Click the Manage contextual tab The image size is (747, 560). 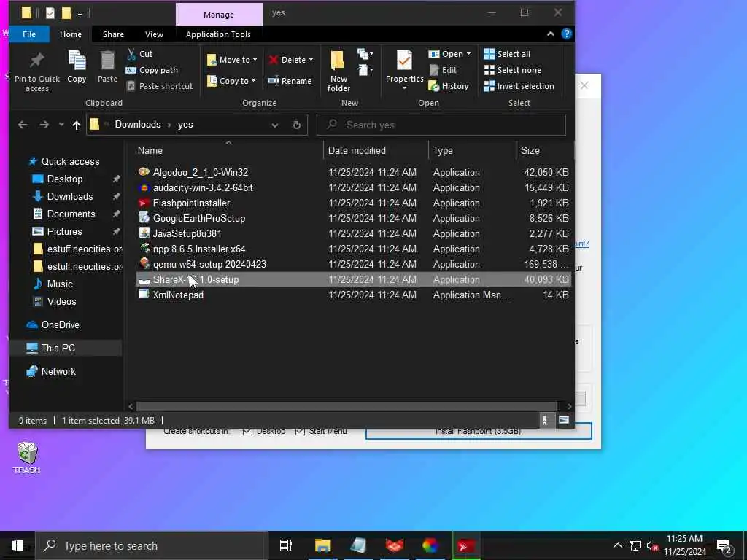point(219,15)
